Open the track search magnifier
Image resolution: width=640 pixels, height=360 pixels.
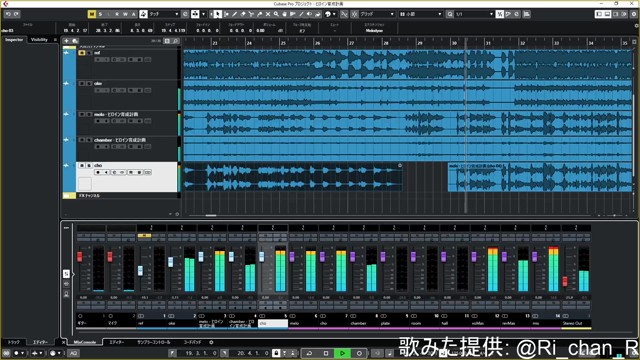[x=176, y=41]
